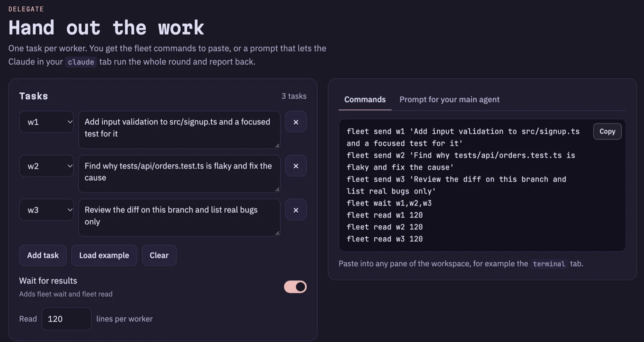The width and height of the screenshot is (644, 342).
Task: Click the 'lines per worker' label
Action: point(124,319)
